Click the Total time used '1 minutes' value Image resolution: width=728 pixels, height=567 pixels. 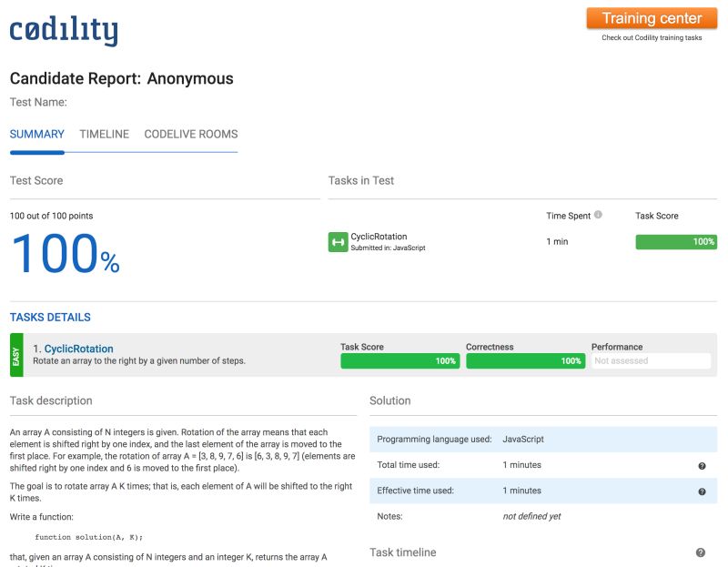(x=521, y=465)
